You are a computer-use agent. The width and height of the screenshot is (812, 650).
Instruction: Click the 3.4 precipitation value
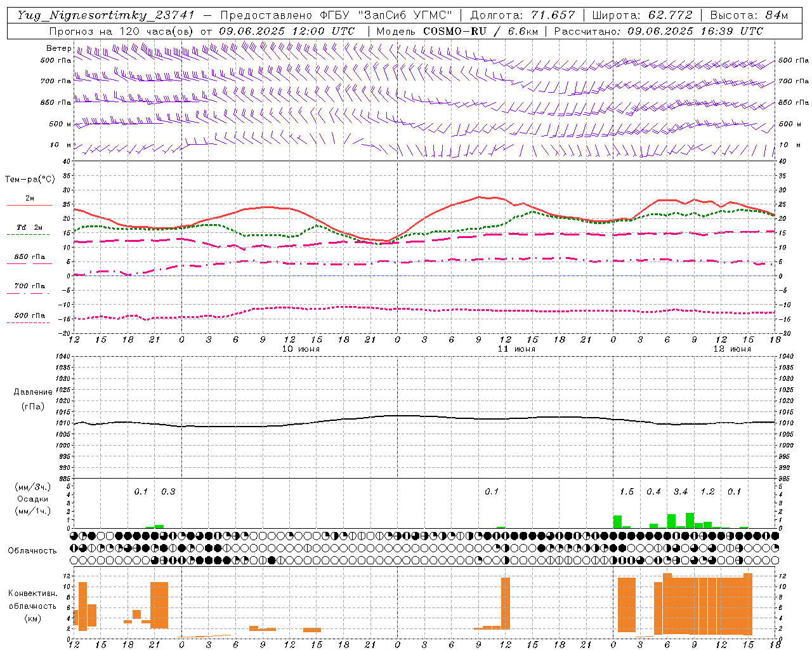pyautogui.click(x=681, y=492)
